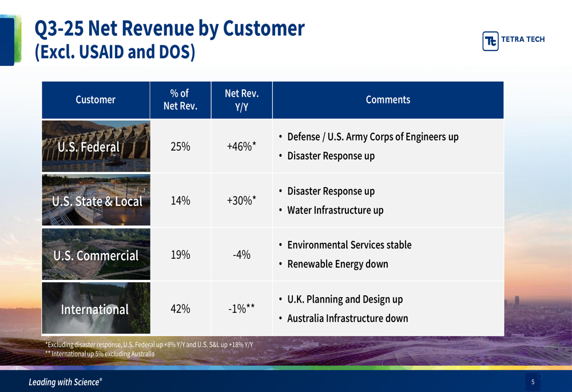The height and width of the screenshot is (392, 572).
Task: Click the Renewable Energy down bullet
Action: pos(337,264)
